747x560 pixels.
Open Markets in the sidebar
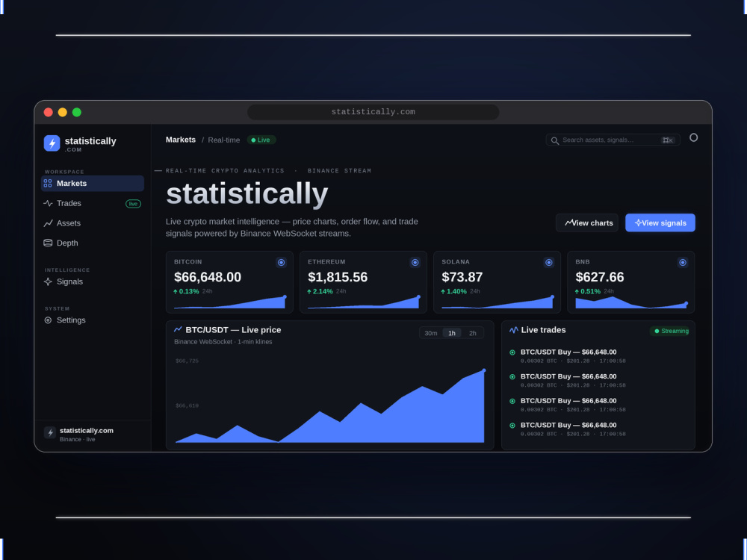point(93,184)
